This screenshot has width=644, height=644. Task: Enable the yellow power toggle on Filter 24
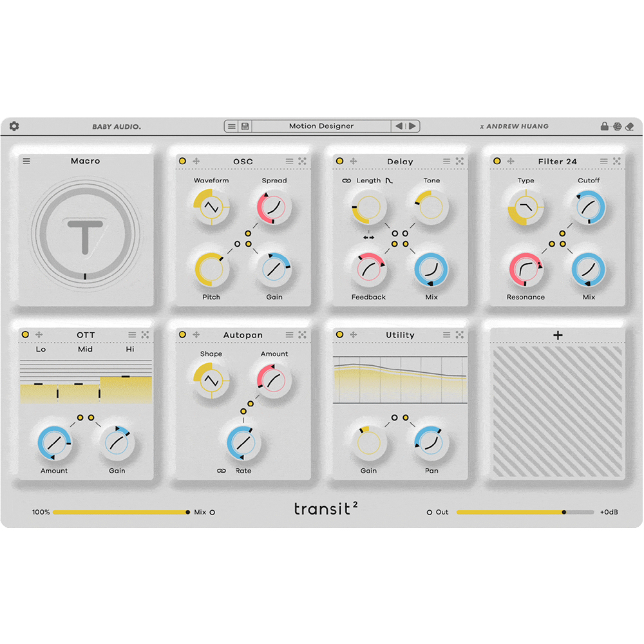coord(496,161)
